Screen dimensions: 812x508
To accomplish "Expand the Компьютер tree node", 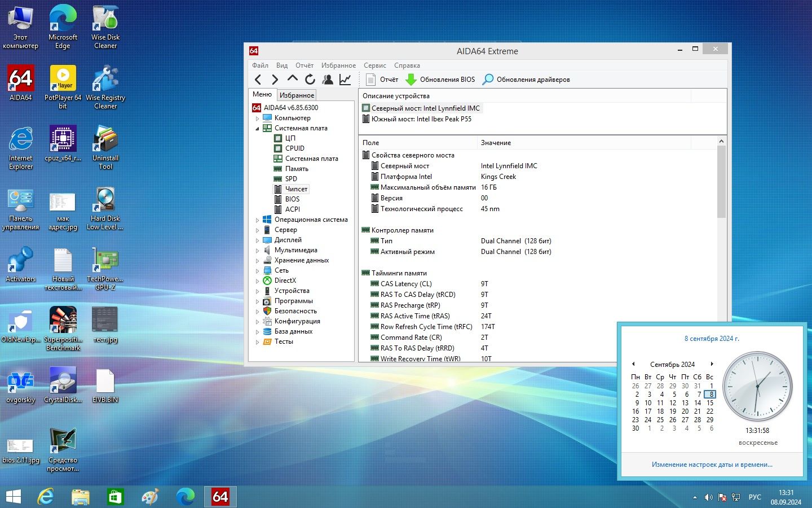I will 258,119.
